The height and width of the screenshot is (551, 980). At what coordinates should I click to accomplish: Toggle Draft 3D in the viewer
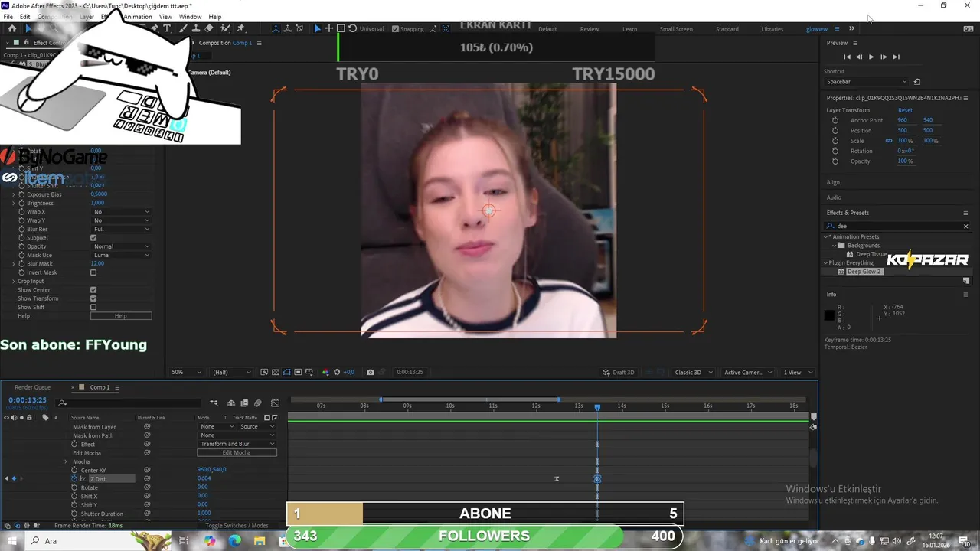coord(618,372)
